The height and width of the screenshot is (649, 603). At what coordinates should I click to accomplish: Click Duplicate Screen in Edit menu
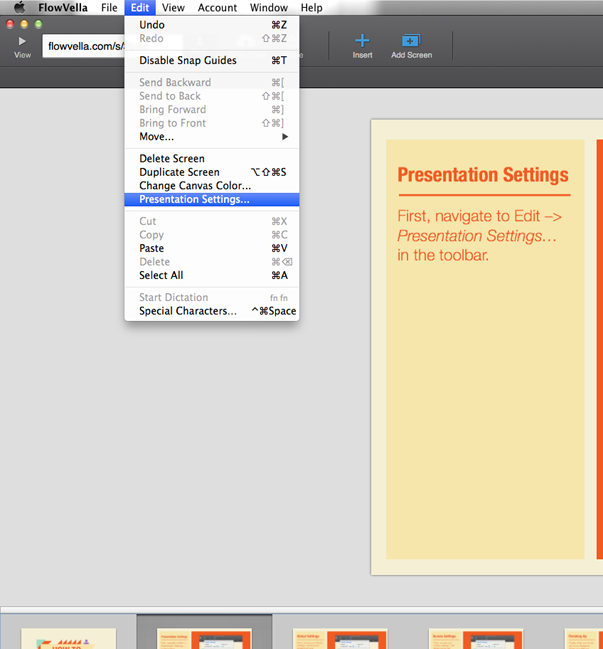point(179,172)
